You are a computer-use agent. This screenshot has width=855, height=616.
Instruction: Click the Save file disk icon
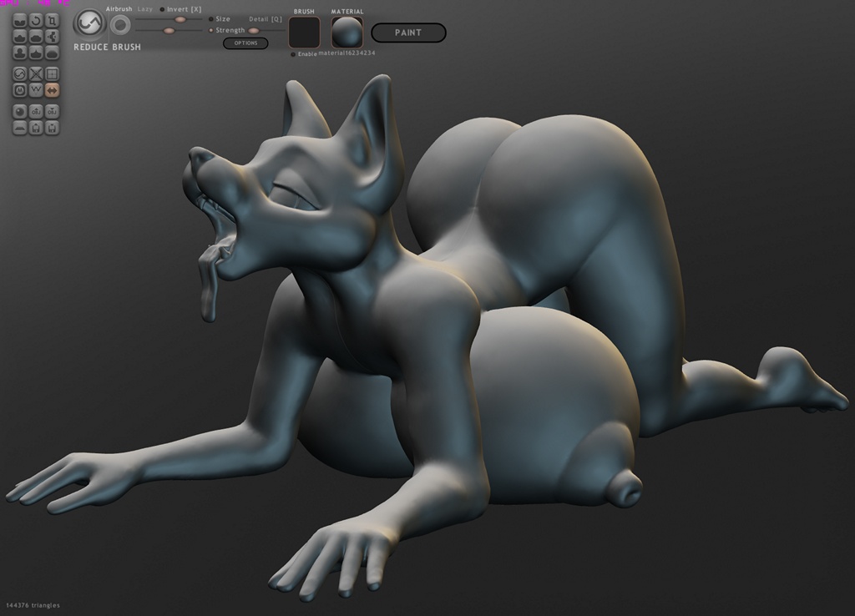[x=52, y=128]
